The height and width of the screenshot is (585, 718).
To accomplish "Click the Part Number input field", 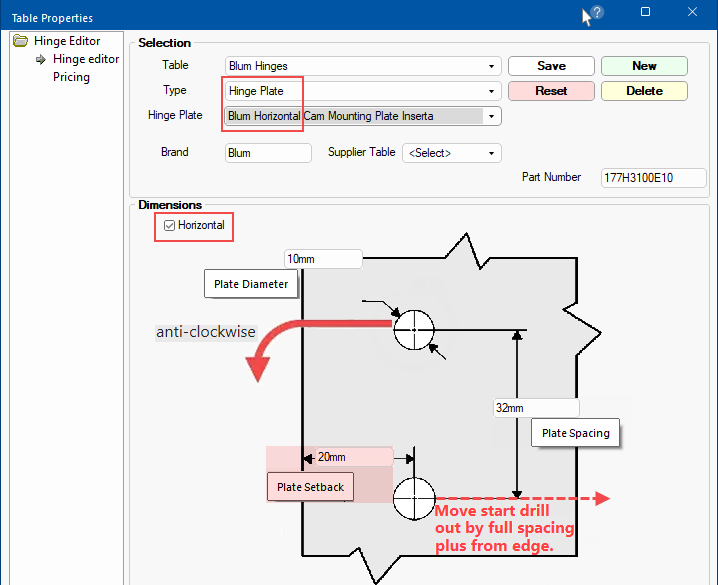I will pos(653,177).
